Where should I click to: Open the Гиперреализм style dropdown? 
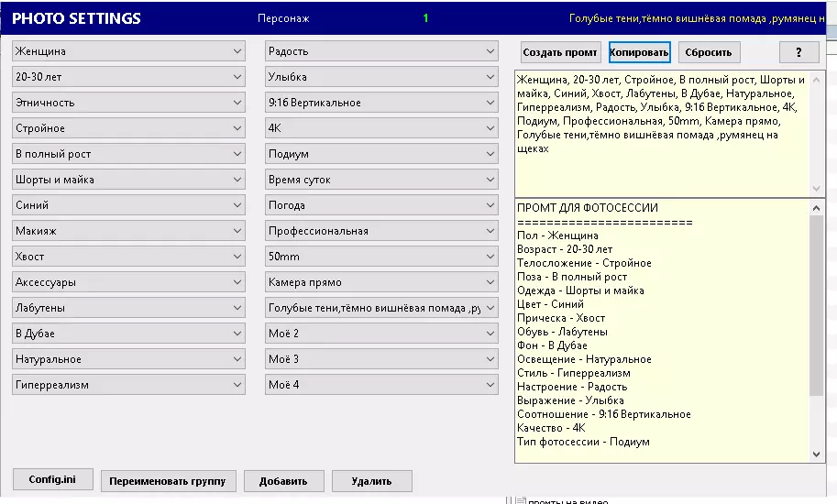click(128, 385)
